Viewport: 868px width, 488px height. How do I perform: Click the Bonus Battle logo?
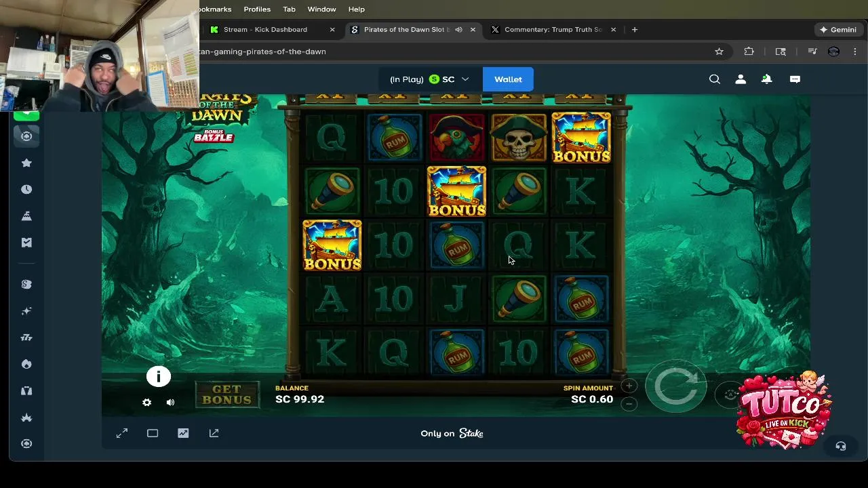[214, 136]
